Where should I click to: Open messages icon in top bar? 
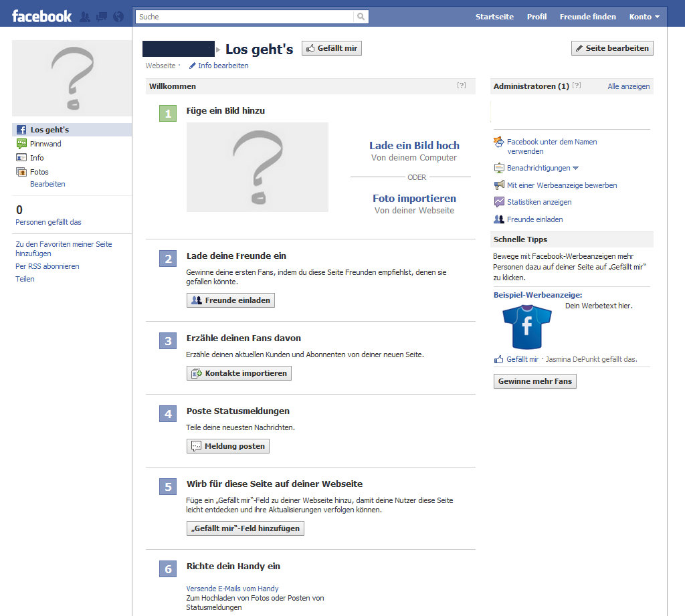pyautogui.click(x=102, y=17)
